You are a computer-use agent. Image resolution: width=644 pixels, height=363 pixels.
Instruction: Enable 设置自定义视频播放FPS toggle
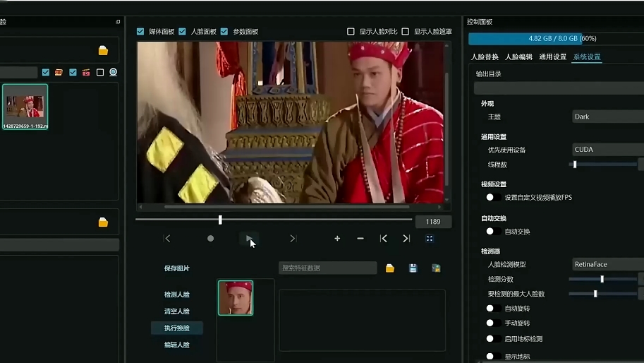pos(493,197)
